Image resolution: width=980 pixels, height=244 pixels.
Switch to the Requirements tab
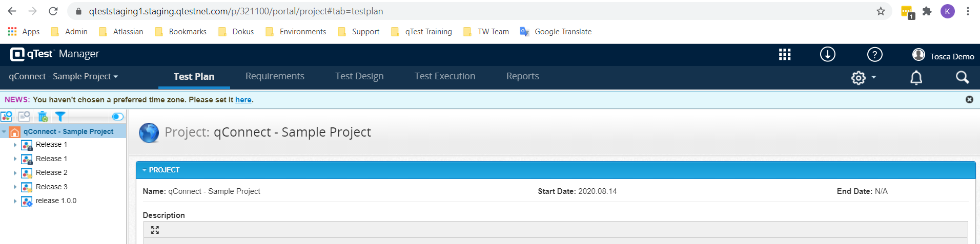pyautogui.click(x=275, y=76)
